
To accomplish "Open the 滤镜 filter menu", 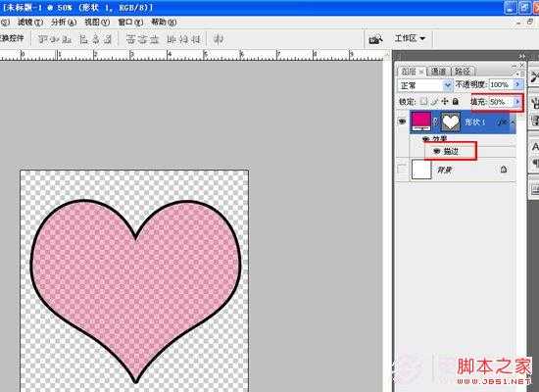I will tap(30, 23).
